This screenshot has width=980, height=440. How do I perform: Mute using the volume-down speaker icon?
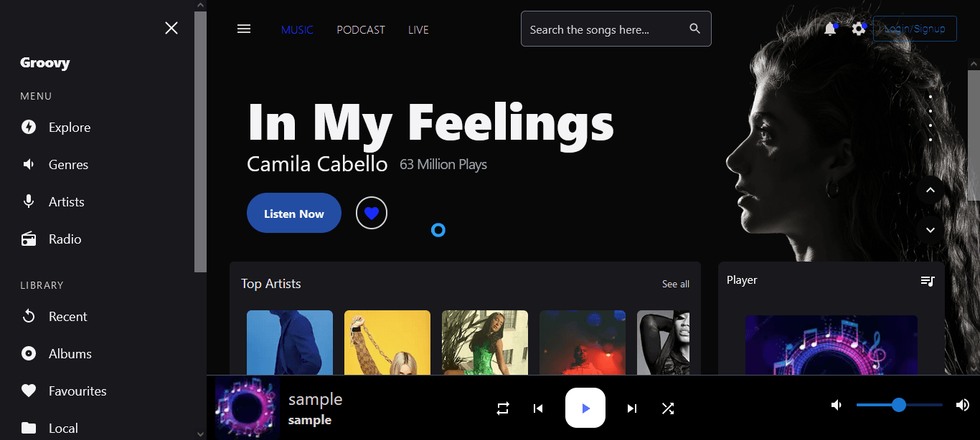click(837, 406)
